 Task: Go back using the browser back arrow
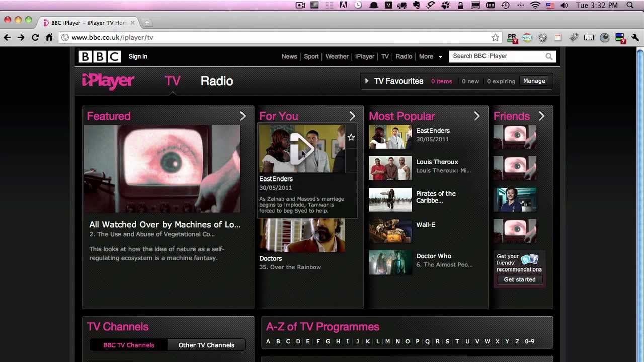pos(7,37)
